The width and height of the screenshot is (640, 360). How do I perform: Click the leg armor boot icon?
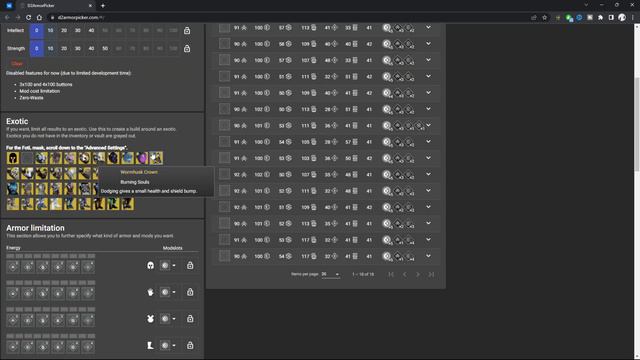[151, 345]
